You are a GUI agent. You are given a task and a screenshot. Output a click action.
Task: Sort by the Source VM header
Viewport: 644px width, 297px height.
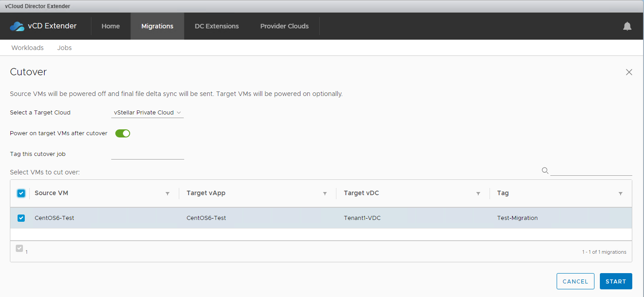51,193
